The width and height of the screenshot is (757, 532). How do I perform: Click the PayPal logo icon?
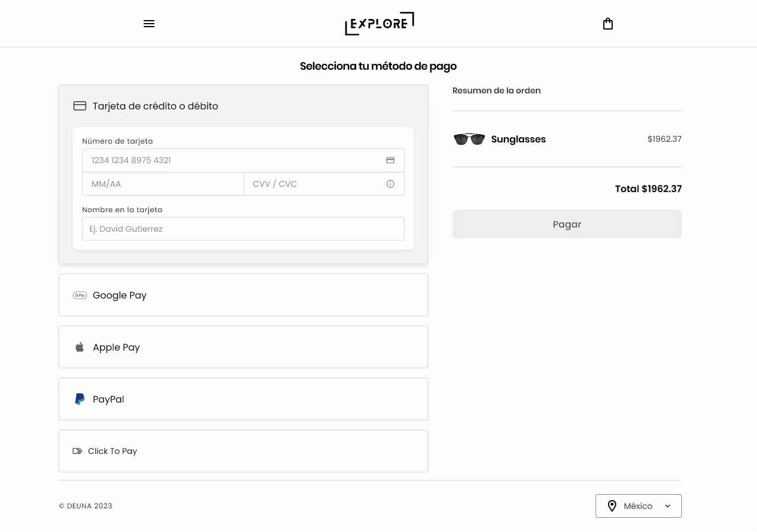pos(80,399)
